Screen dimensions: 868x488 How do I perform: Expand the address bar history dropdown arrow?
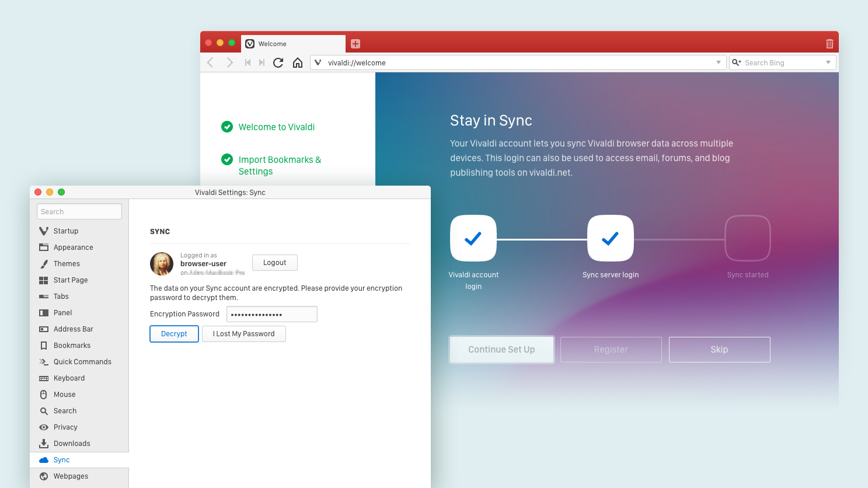click(719, 62)
